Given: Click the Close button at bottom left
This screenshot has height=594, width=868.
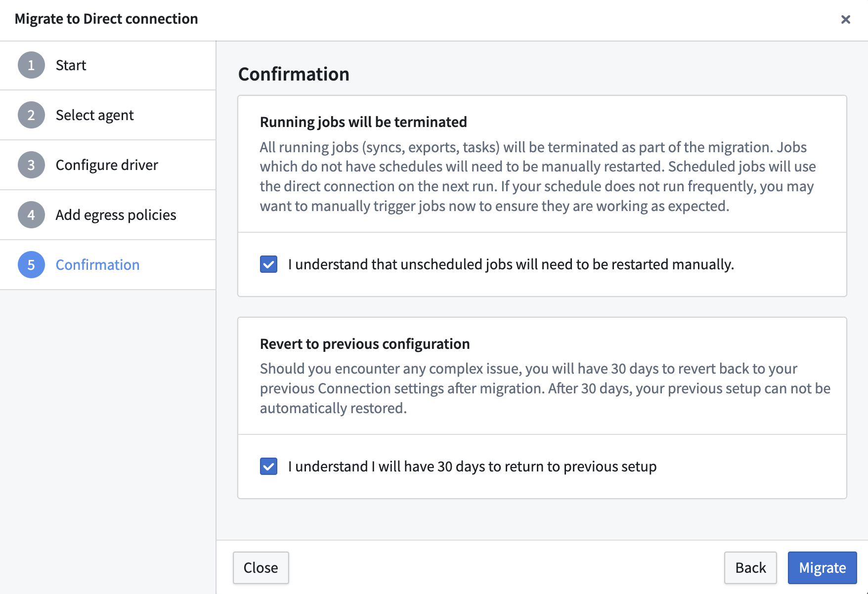Looking at the screenshot, I should coord(260,568).
